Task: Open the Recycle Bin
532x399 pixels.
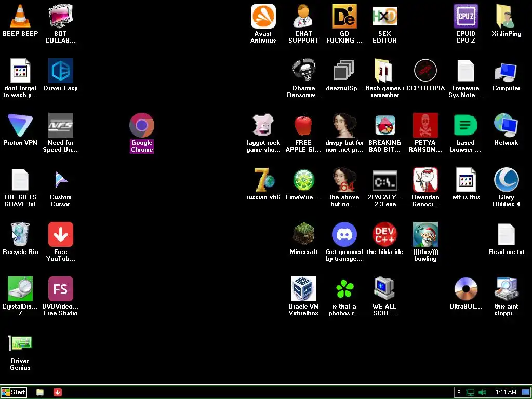Action: click(20, 234)
